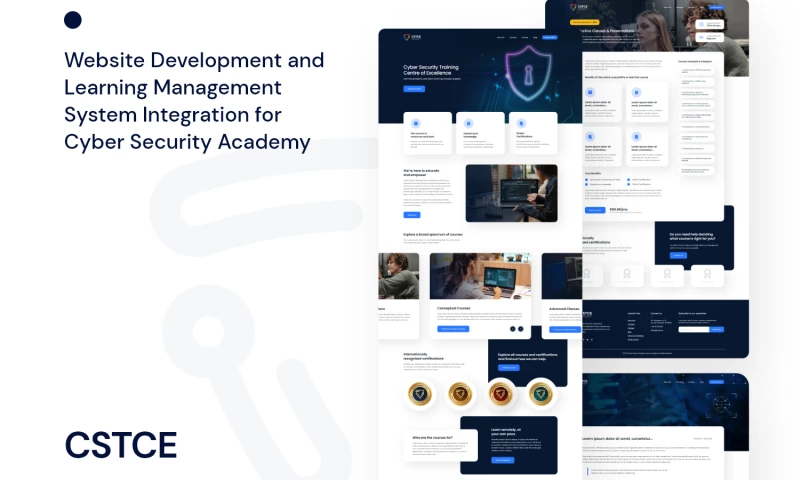The height and width of the screenshot is (480, 800).
Task: Click the yellow tag badge on the course page hero
Action: pyautogui.click(x=584, y=22)
